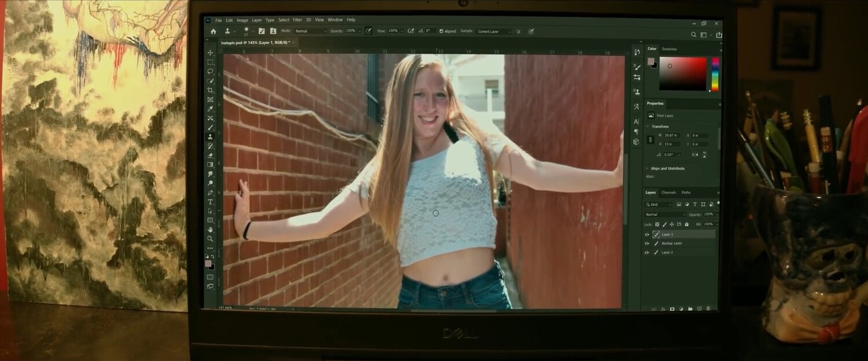Open the Filter menu
Screen dimensions: 868x361
[x=297, y=19]
